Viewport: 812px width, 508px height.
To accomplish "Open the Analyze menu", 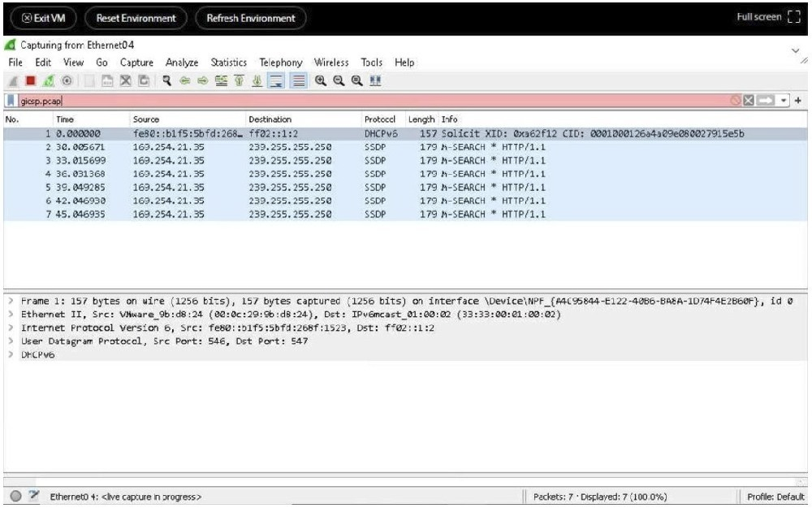I will click(x=182, y=63).
